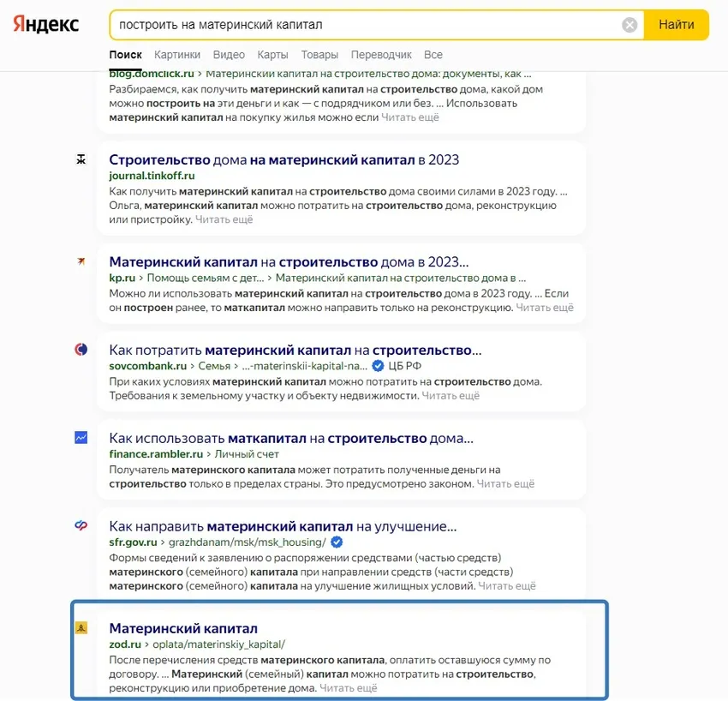This screenshot has width=728, height=701.
Task: Open the Все services menu
Action: pyautogui.click(x=433, y=53)
